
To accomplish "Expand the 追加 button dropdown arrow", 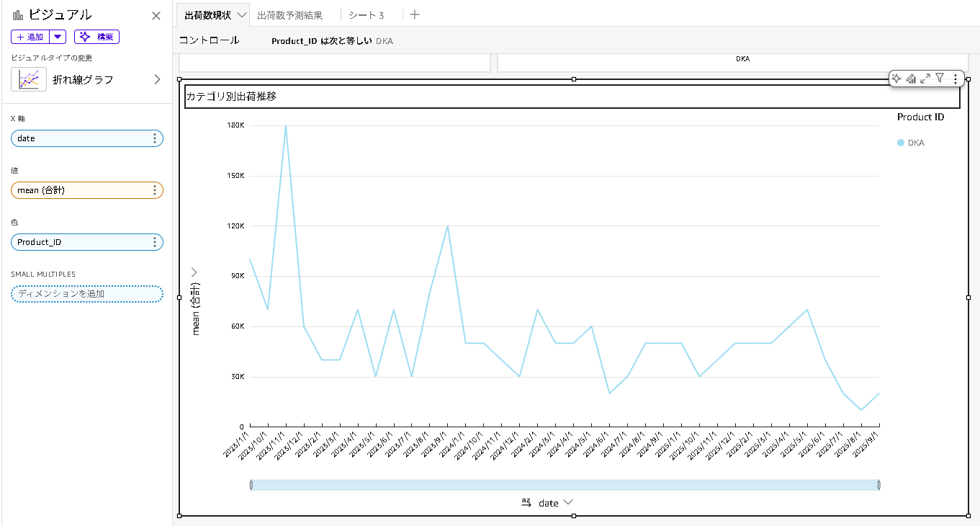I will 58,37.
